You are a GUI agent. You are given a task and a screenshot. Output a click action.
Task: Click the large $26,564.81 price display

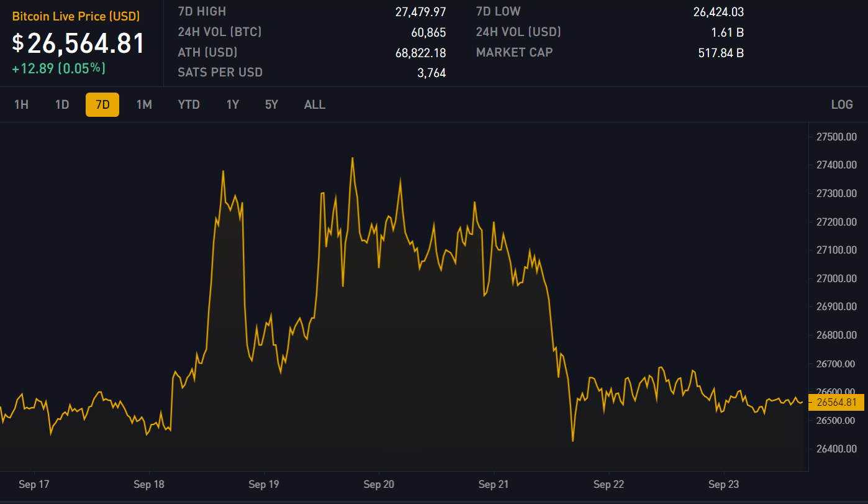click(x=79, y=44)
